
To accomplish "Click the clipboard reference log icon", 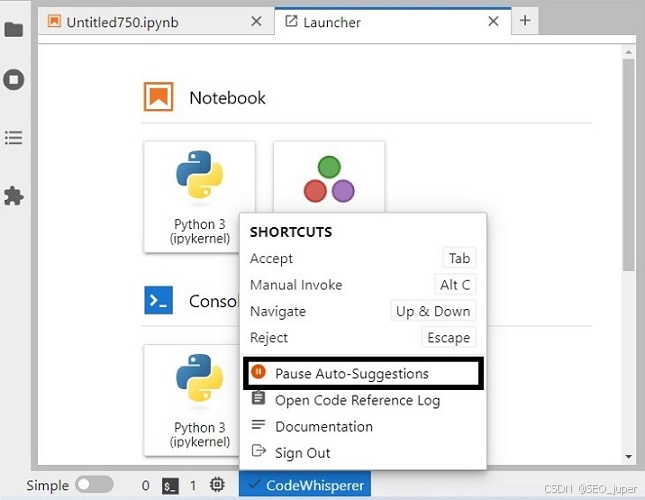I will coord(258,398).
